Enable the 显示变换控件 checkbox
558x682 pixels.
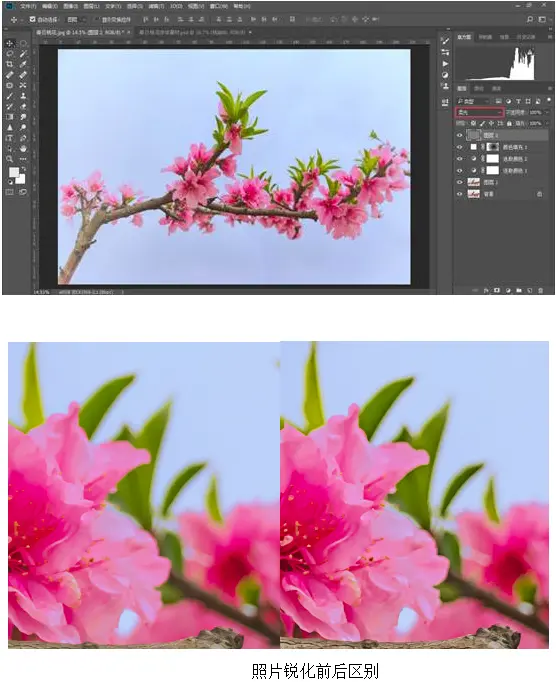(97, 20)
